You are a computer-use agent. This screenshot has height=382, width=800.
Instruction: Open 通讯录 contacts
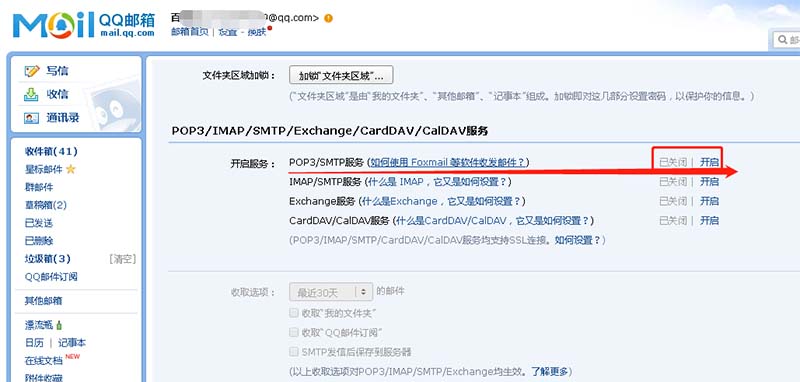(x=63, y=118)
